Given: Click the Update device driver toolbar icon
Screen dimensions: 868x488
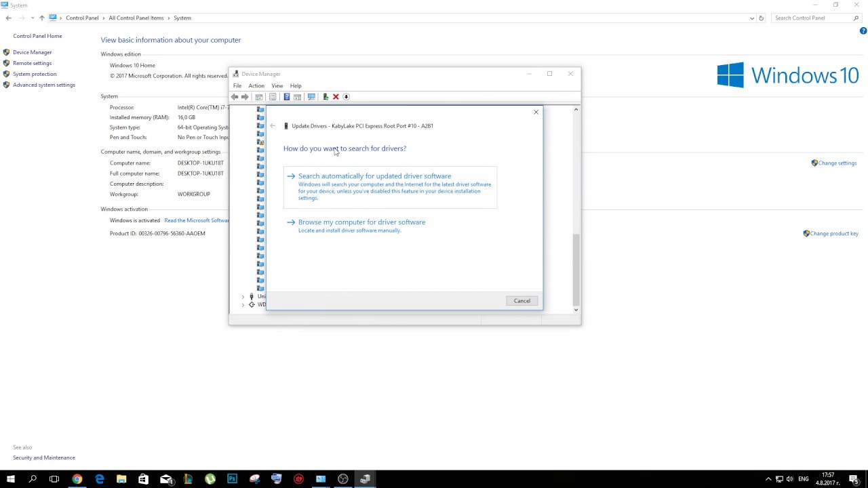Looking at the screenshot, I should pos(325,97).
